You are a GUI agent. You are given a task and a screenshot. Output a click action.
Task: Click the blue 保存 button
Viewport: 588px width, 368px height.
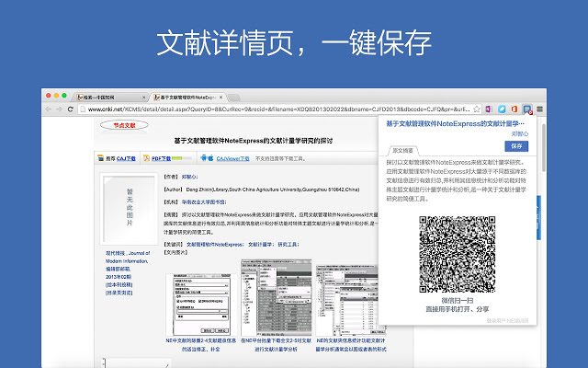click(516, 146)
